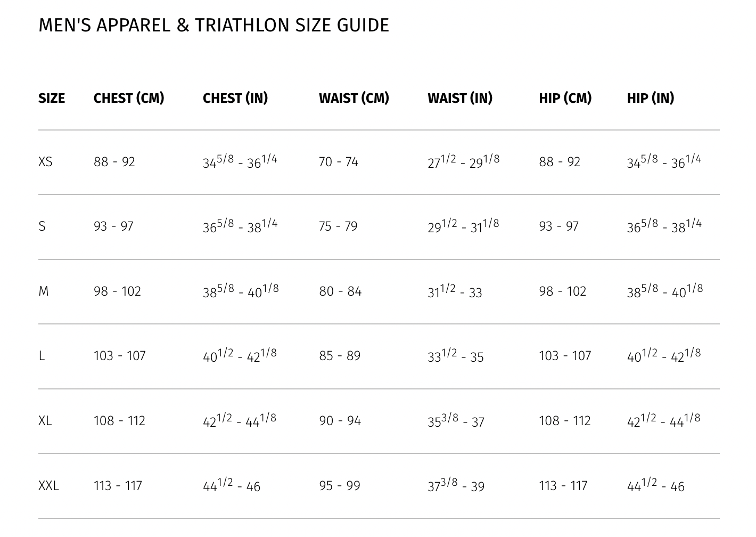
Task: Select the HIP (CM) column header
Action: pyautogui.click(x=565, y=98)
